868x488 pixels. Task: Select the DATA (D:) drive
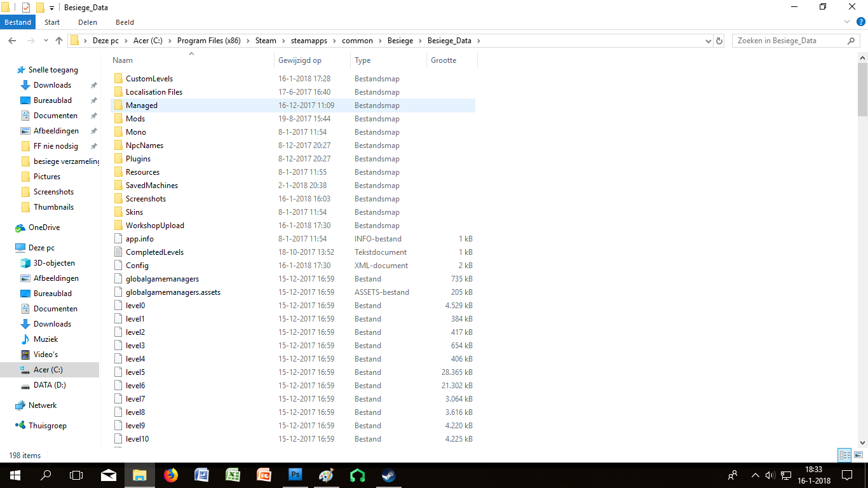pos(50,385)
